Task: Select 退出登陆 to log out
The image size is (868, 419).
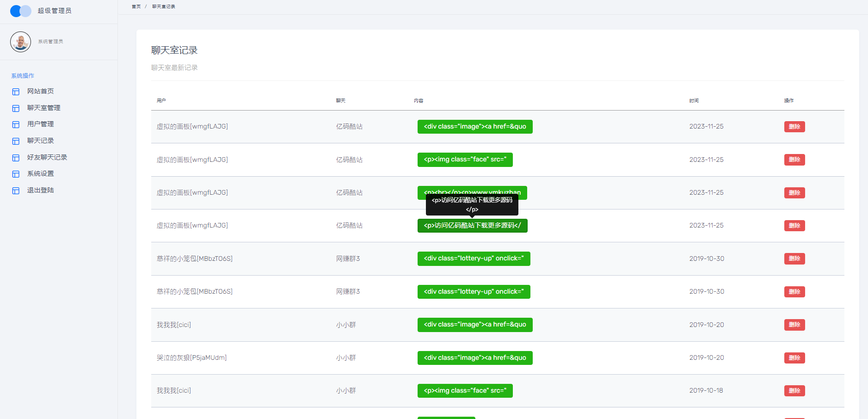Action: coord(40,190)
